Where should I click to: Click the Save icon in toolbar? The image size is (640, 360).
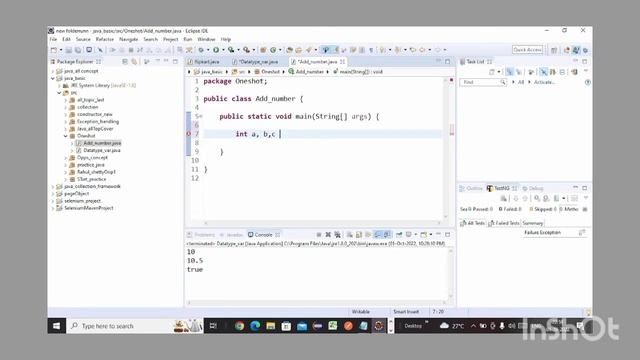(69, 50)
